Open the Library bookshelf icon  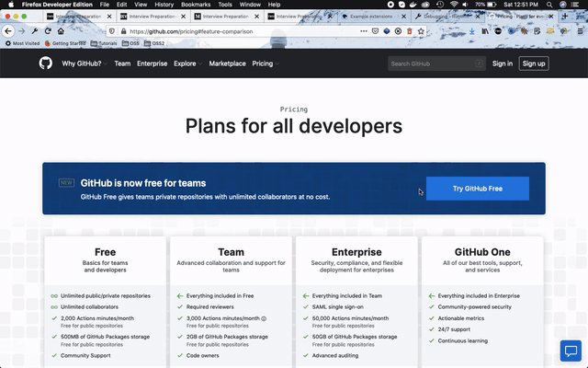[x=485, y=31]
